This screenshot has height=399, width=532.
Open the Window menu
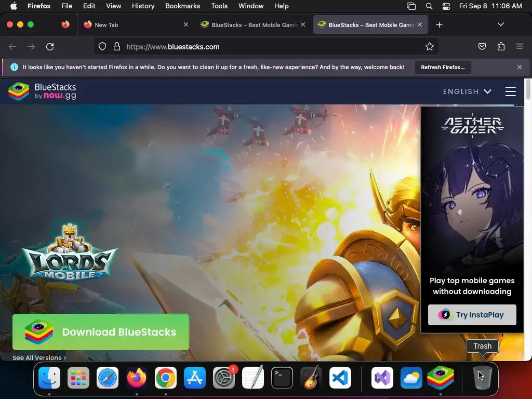(251, 6)
